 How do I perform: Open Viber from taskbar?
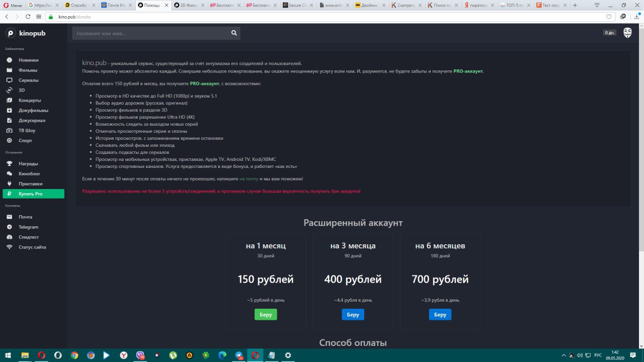coord(140,355)
